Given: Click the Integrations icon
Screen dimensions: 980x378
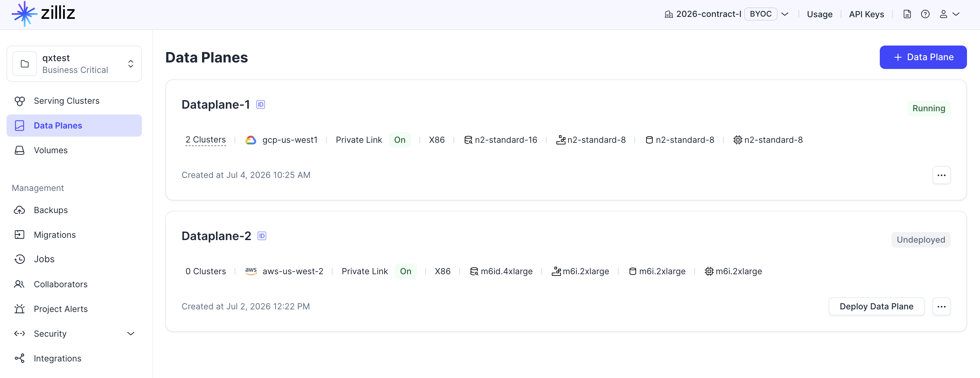Looking at the screenshot, I should coord(20,358).
